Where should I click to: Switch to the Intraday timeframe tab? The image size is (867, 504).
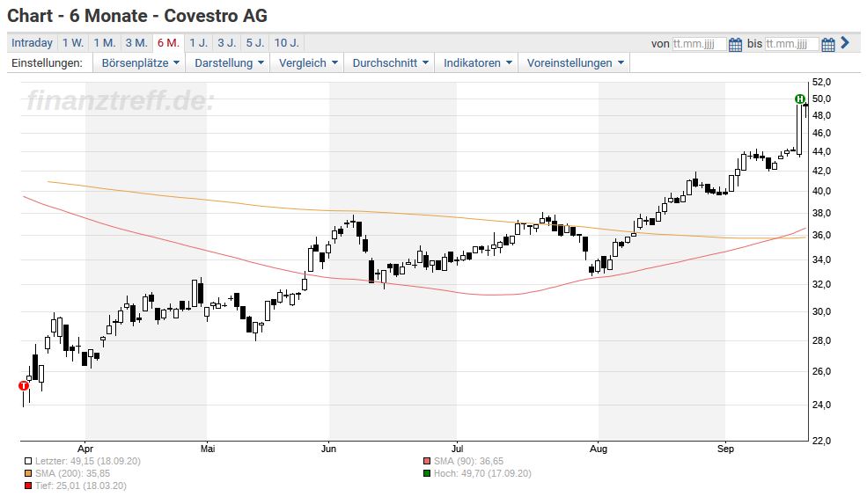[32, 43]
